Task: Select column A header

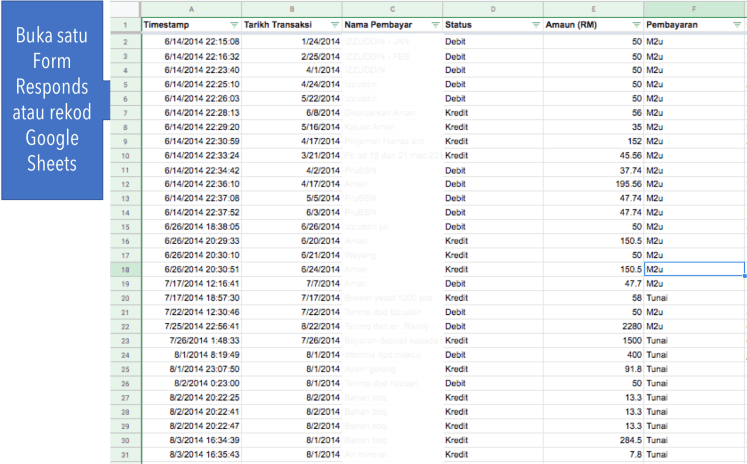Action: pos(191,7)
